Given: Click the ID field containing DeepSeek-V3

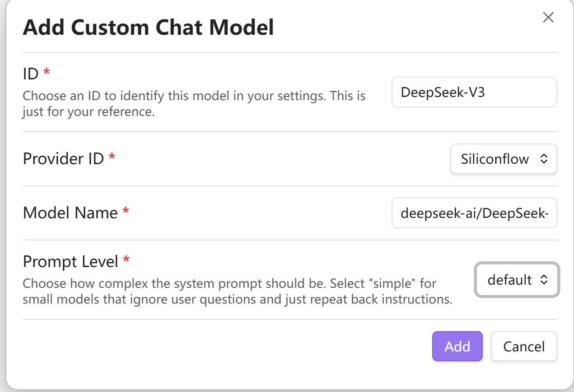Looking at the screenshot, I should coord(474,92).
